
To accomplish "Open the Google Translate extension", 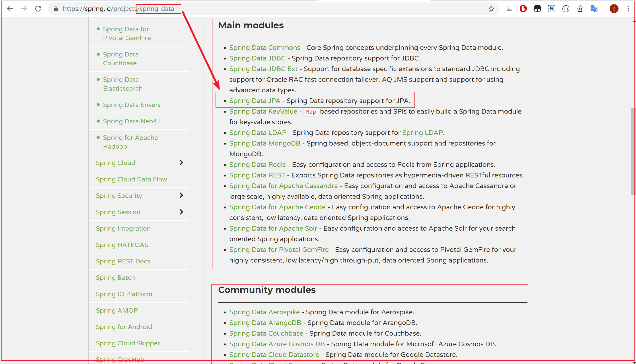I will [594, 9].
